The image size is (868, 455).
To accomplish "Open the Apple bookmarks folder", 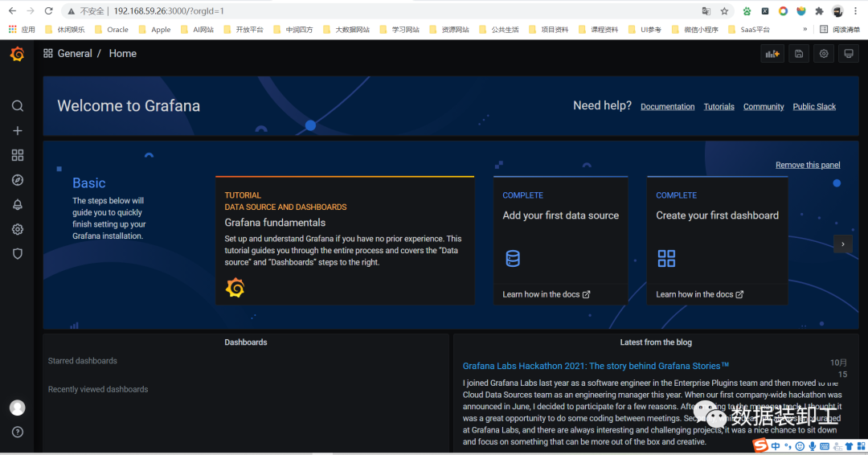I will (154, 29).
